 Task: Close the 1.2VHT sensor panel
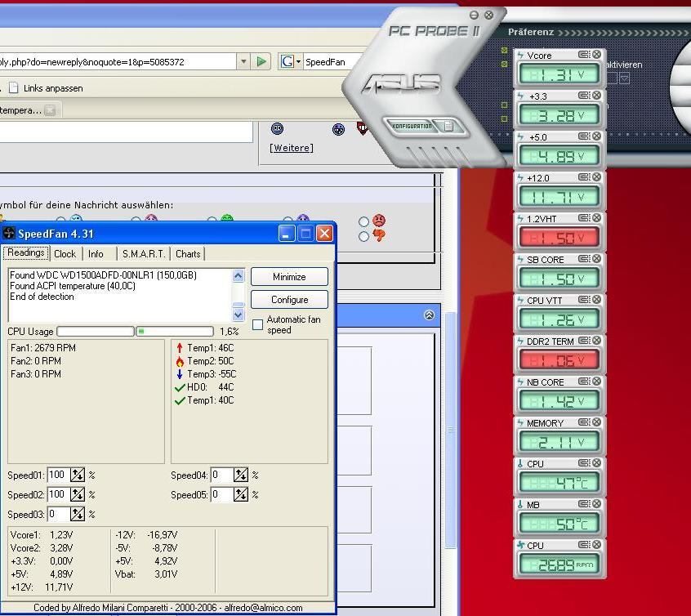click(x=597, y=218)
